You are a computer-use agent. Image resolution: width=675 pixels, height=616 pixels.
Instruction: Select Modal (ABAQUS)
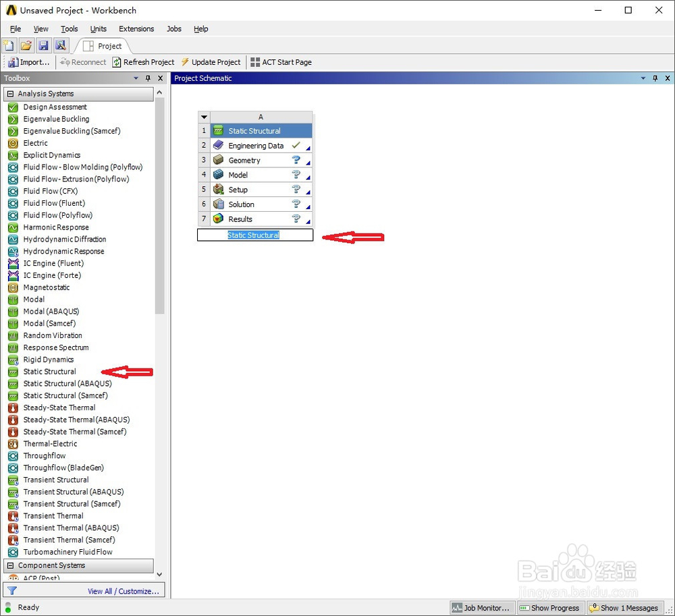click(x=51, y=312)
